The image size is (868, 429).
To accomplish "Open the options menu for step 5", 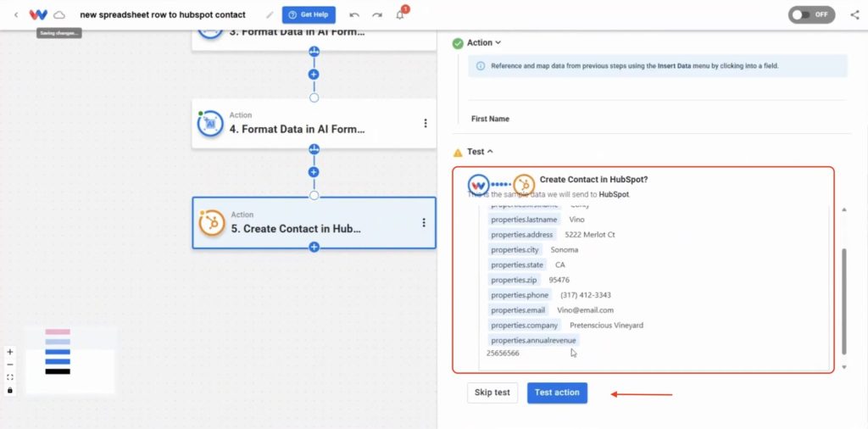I will (424, 222).
